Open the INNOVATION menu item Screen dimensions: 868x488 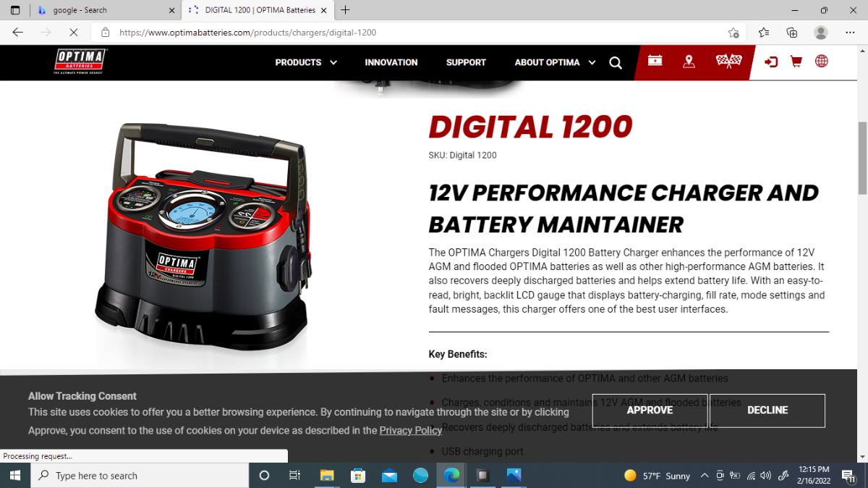click(391, 62)
